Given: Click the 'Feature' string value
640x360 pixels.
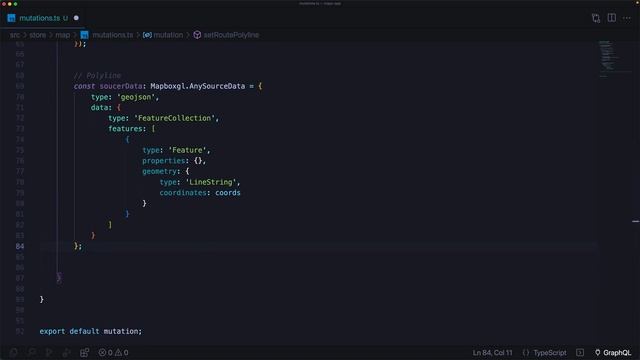Looking at the screenshot, I should (x=187, y=150).
